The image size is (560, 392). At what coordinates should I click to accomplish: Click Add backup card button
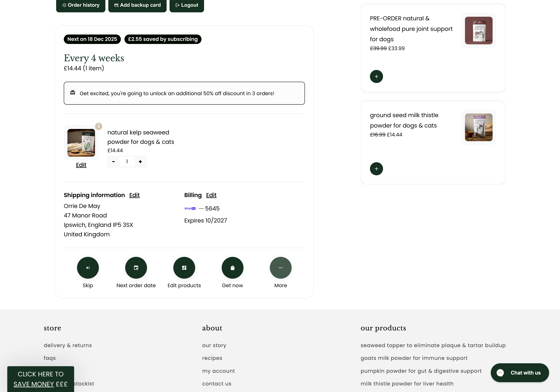pyautogui.click(x=137, y=5)
